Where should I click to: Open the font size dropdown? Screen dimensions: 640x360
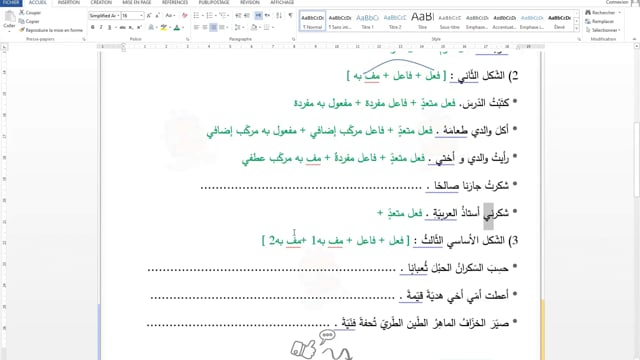pyautogui.click(x=141, y=16)
